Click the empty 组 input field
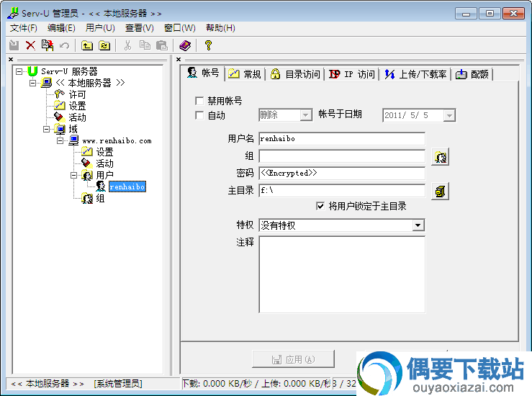This screenshot has width=532, height=396. click(342, 156)
